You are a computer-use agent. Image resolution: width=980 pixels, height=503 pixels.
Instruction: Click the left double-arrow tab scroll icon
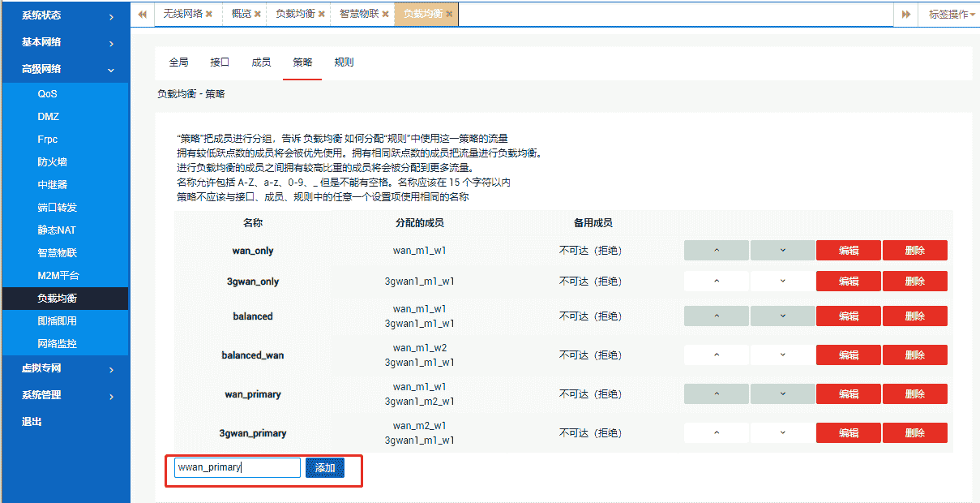141,14
